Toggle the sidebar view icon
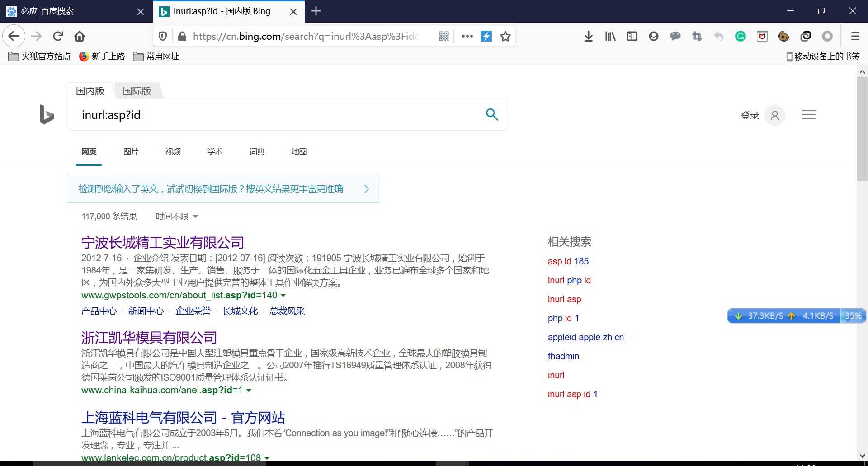 coord(632,36)
